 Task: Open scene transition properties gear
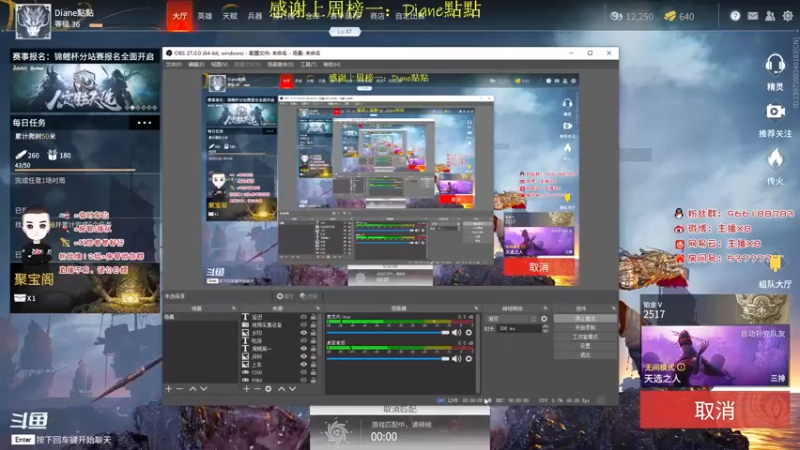click(x=544, y=319)
